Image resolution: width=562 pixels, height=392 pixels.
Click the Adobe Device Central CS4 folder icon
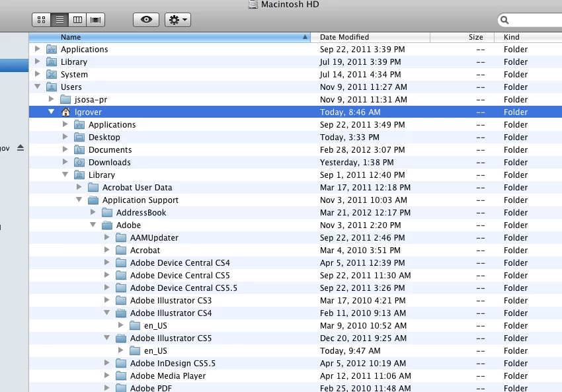121,262
